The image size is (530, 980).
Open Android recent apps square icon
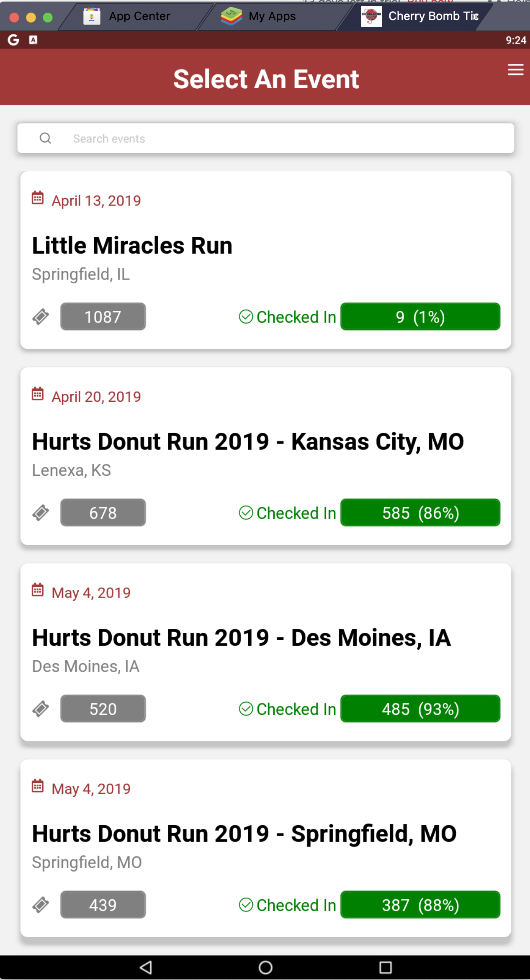pyautogui.click(x=385, y=967)
